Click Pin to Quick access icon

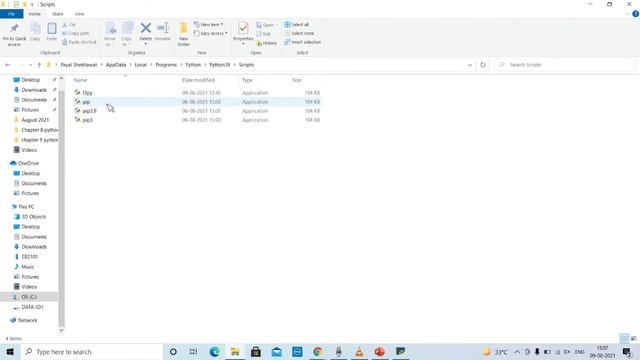pyautogui.click(x=14, y=29)
